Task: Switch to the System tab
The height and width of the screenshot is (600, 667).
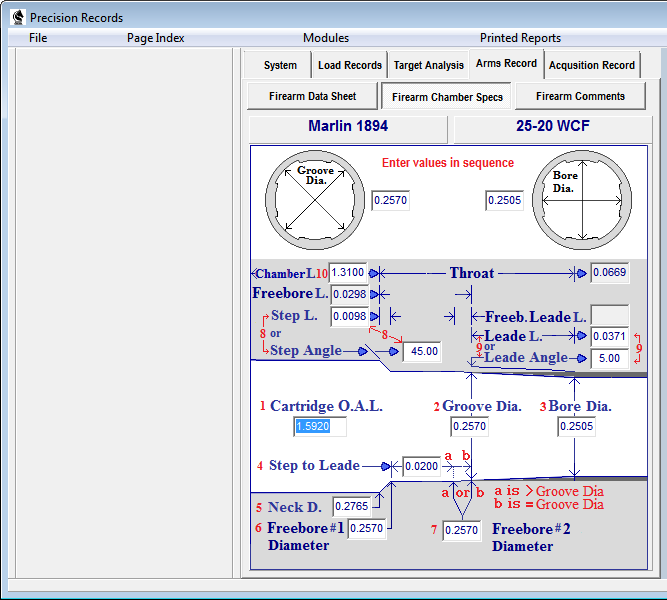Action: point(278,65)
